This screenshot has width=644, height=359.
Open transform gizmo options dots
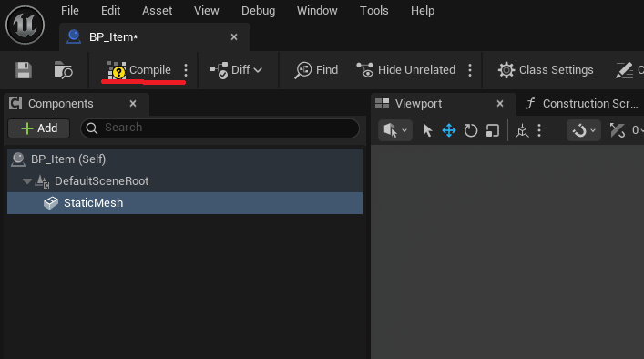pos(539,130)
